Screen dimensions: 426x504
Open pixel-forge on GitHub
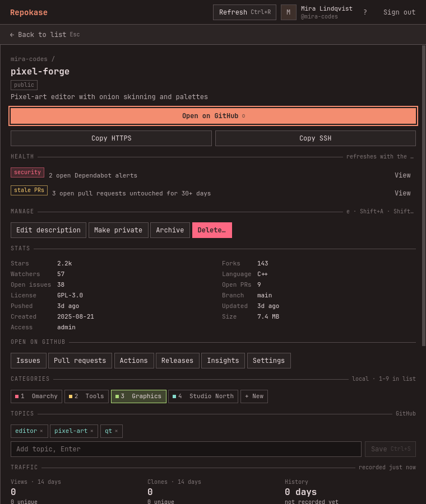tap(213, 116)
